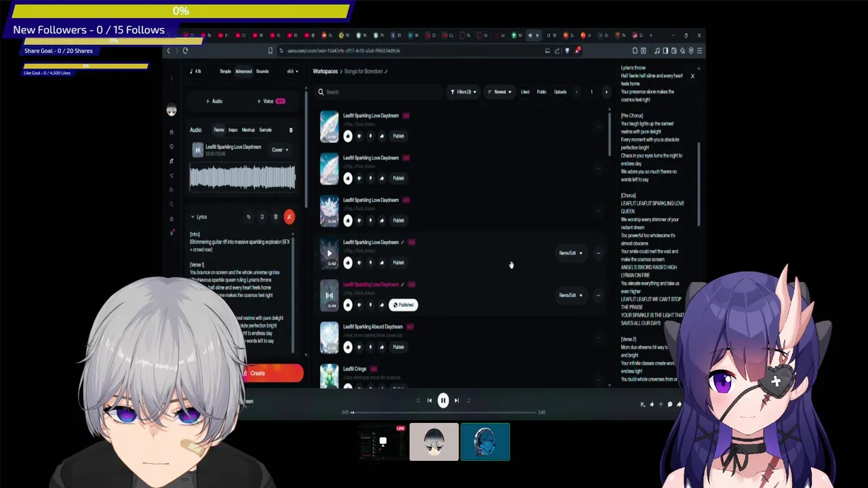Toggle repeat in the bottom player
This screenshot has height=488, width=868.
[469, 401]
